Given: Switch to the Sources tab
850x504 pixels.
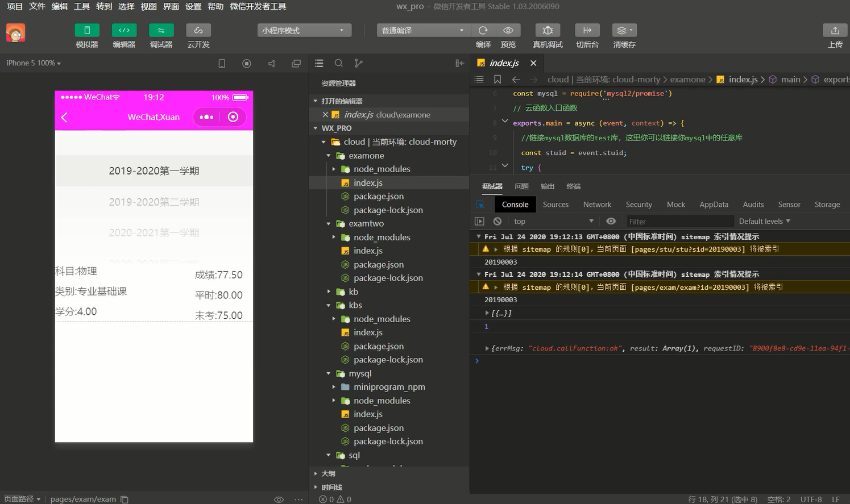Looking at the screenshot, I should [x=555, y=205].
